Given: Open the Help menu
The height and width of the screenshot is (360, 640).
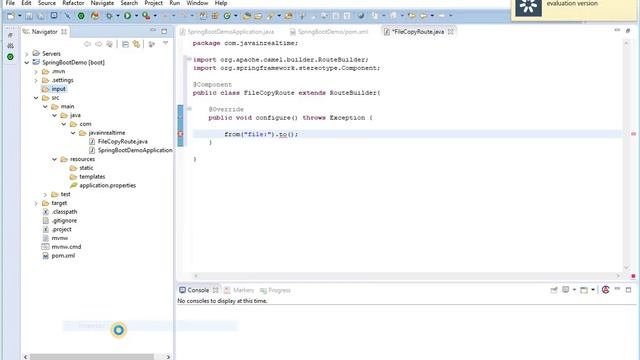Looking at the screenshot, I should coord(221,3).
